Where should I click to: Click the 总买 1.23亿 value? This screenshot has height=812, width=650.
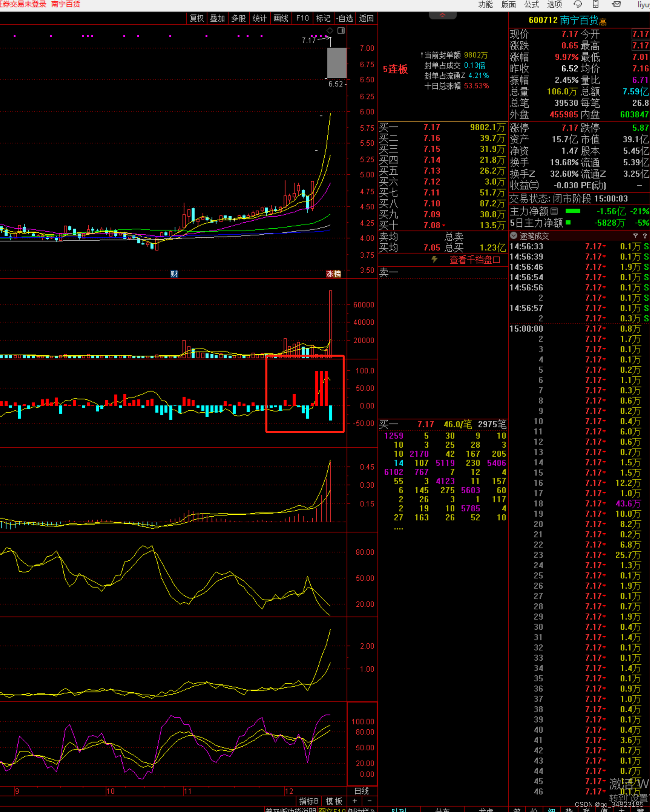tap(492, 248)
